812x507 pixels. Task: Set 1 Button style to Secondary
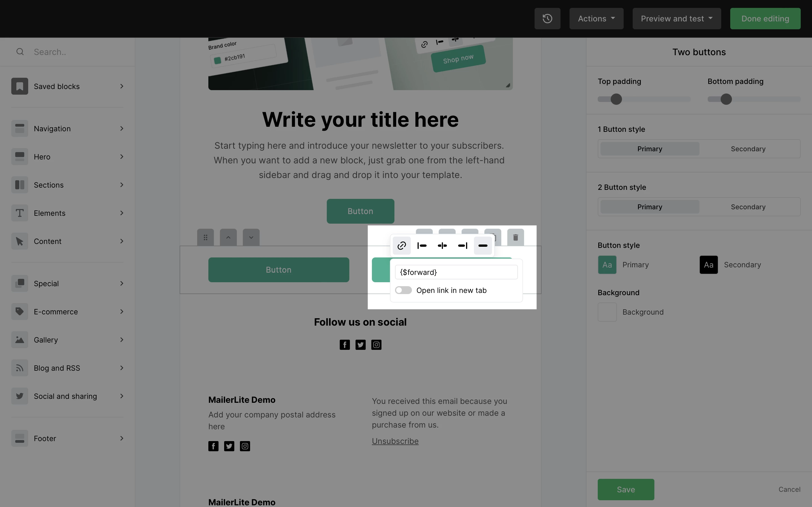click(748, 149)
